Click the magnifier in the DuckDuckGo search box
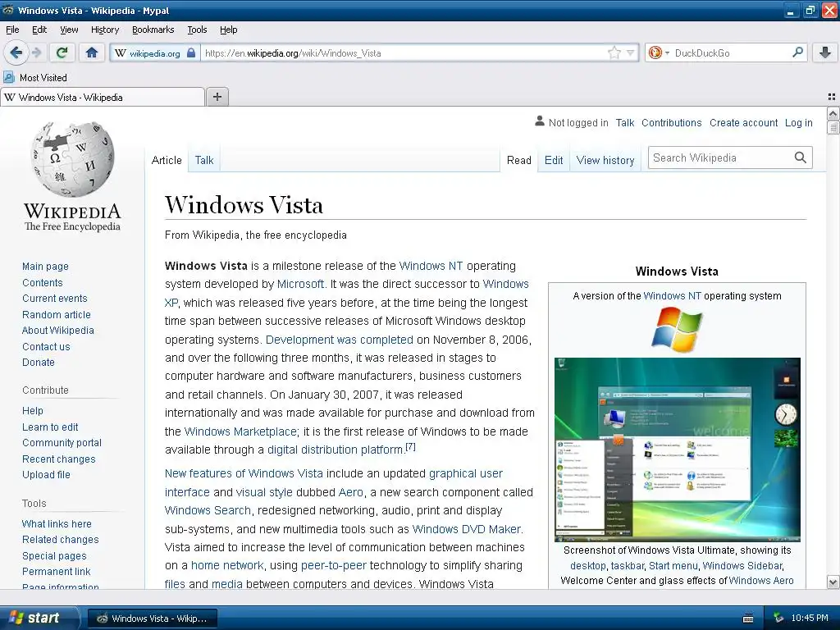 (797, 52)
